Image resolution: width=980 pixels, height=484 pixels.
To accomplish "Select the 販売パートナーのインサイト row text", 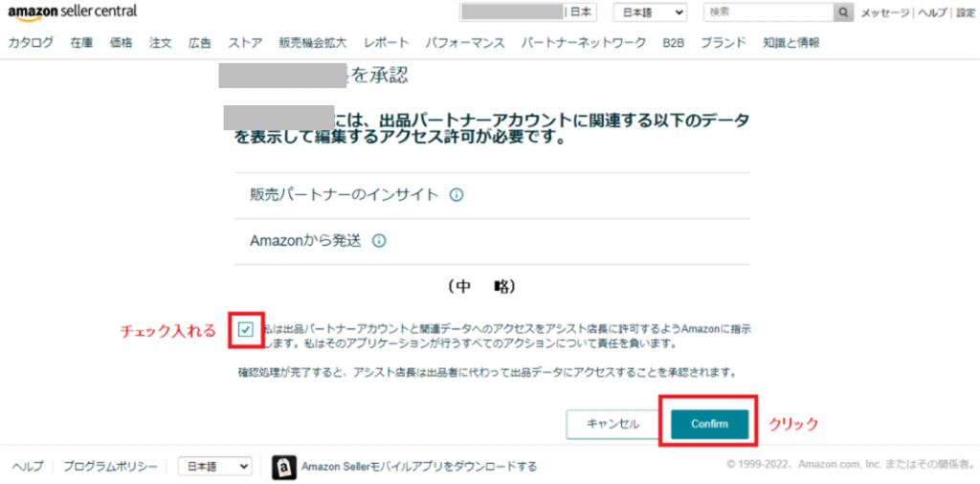I will pyautogui.click(x=345, y=195).
